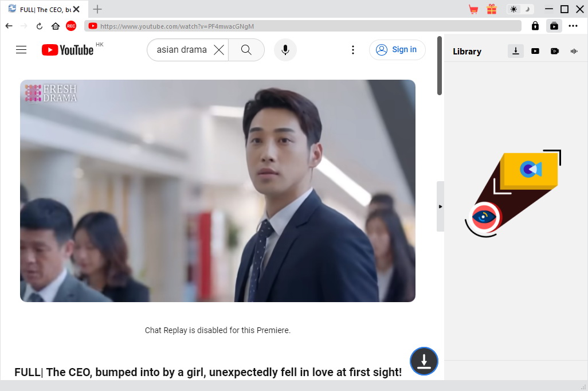588x391 pixels.
Task: Go back with the browser back arrow
Action: coord(9,26)
